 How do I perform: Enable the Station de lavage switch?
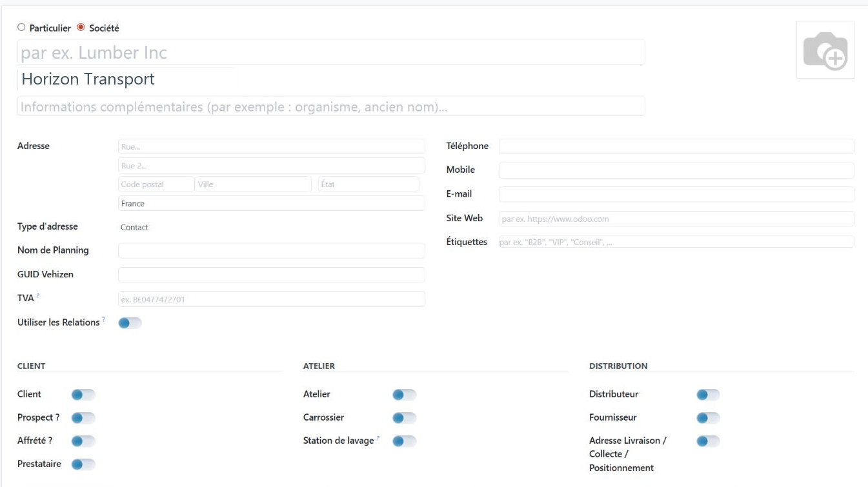point(405,441)
